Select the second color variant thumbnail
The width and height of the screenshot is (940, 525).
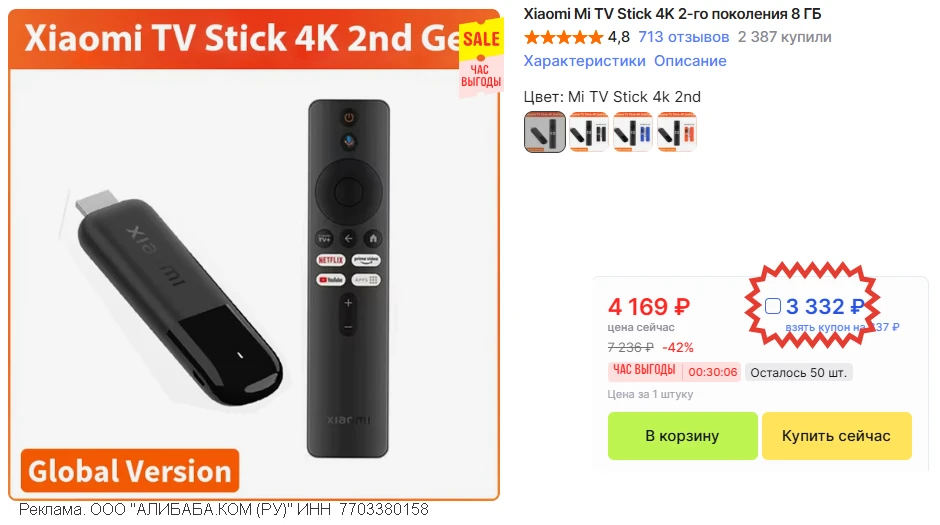(589, 132)
